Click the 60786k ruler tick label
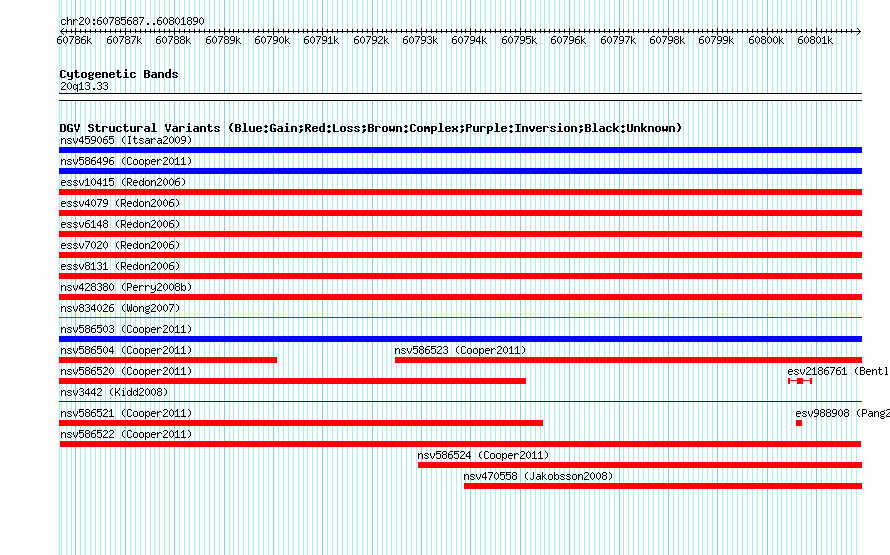 point(74,40)
